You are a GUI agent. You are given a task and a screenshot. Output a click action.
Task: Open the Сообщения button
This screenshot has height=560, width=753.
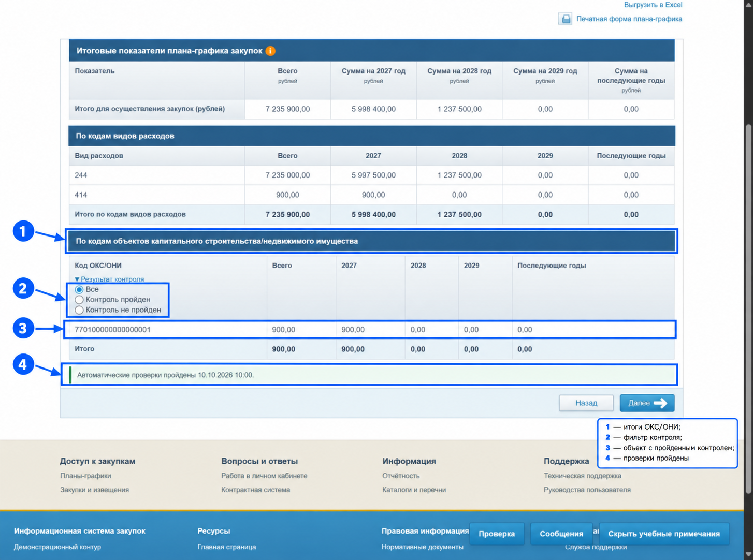tap(561, 534)
